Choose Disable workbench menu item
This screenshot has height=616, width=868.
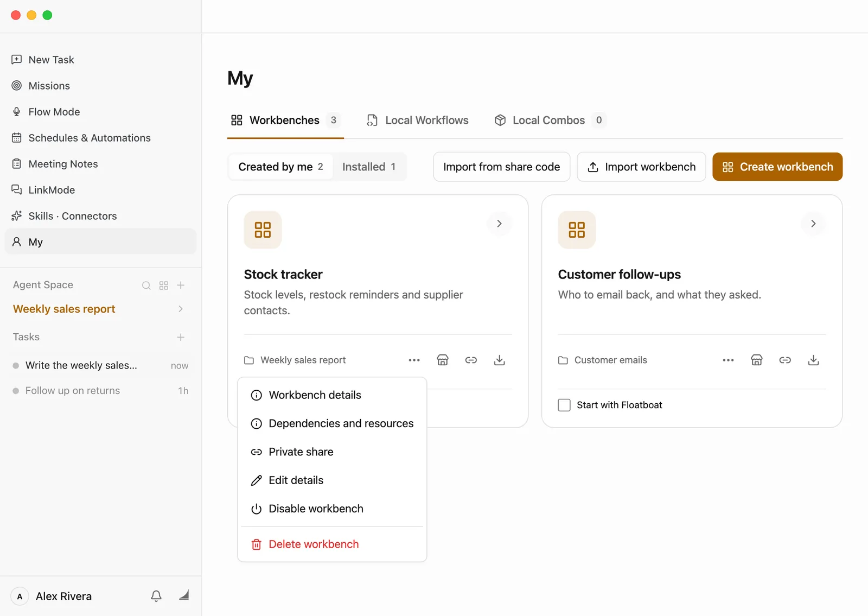(332, 509)
